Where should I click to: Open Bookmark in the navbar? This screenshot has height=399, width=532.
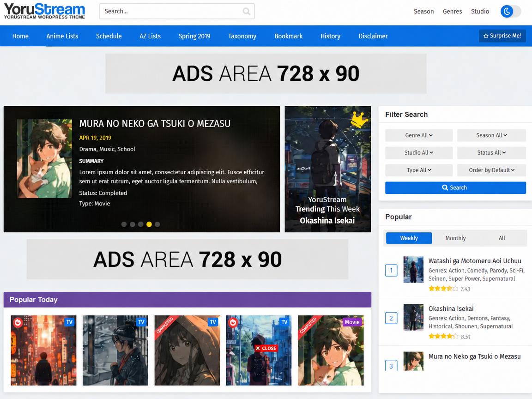pyautogui.click(x=288, y=36)
